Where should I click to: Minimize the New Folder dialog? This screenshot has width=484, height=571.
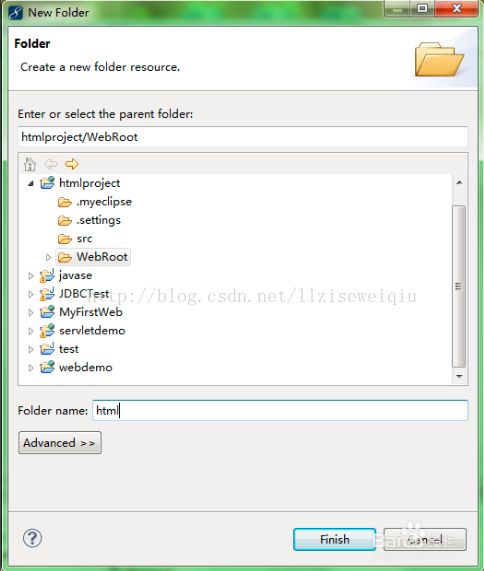[x=397, y=8]
